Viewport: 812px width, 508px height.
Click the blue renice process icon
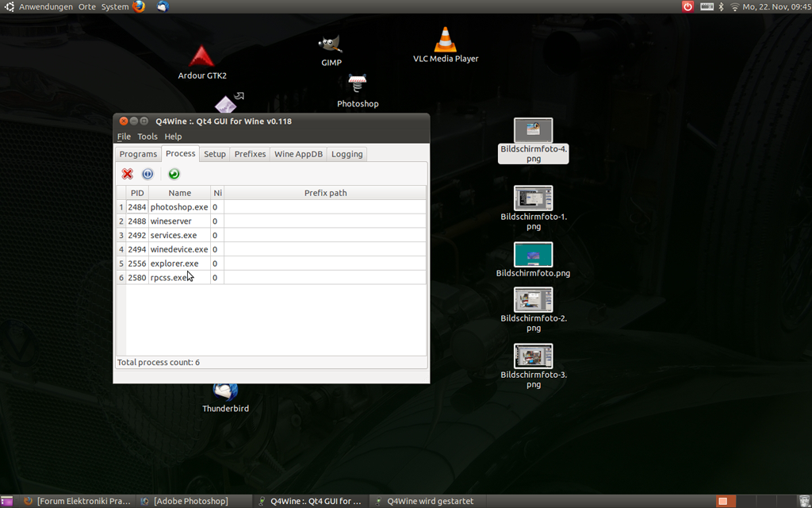(147, 174)
